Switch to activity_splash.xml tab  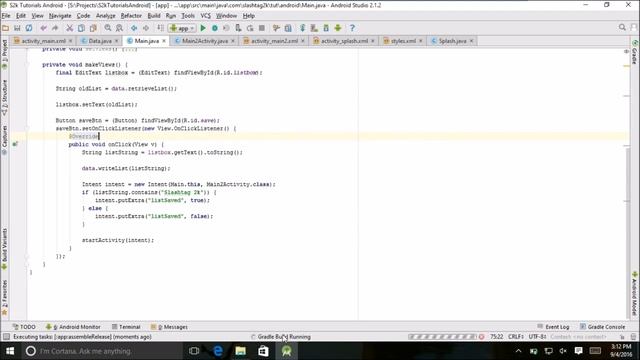tap(344, 41)
